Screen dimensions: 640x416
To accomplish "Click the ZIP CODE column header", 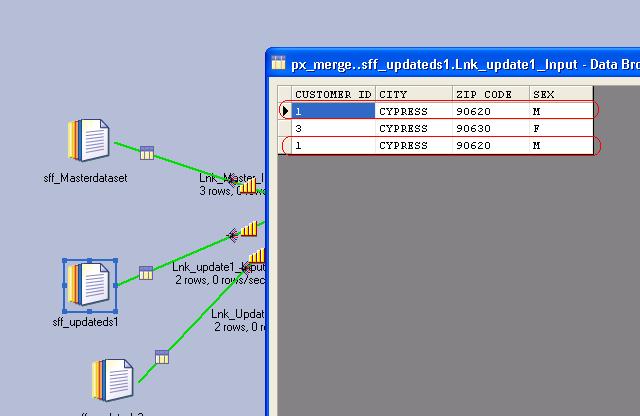I will 490,94.
